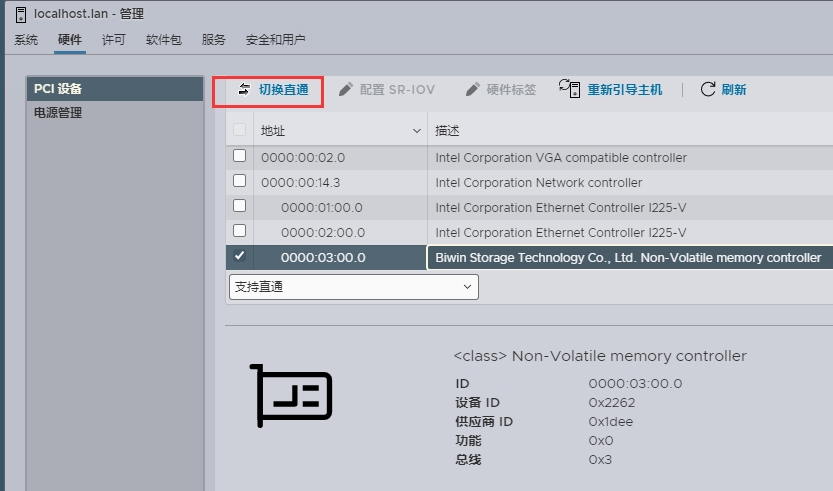The image size is (833, 491).
Task: Click the 切换直通 toggle passthrough icon
Action: pos(244,90)
